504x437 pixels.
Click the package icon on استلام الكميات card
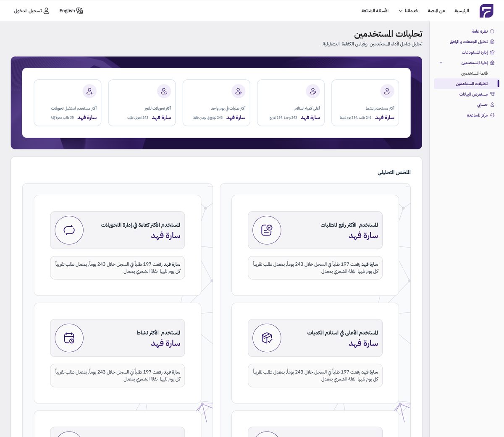click(267, 338)
